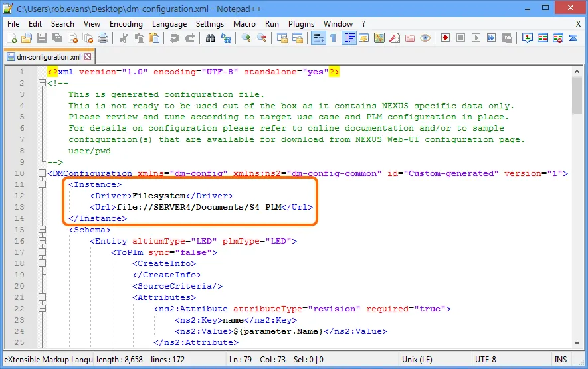588x369 pixels.
Task: Open the File menu
Action: pos(13,24)
